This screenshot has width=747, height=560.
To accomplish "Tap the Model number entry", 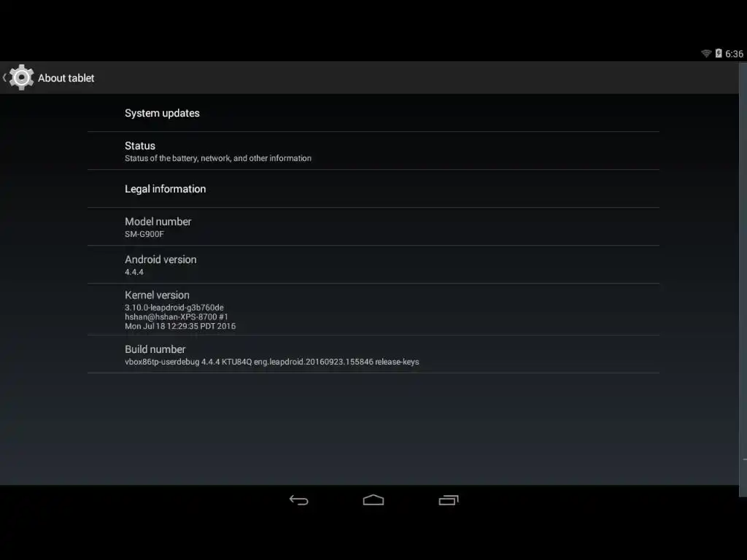I will tap(373, 227).
